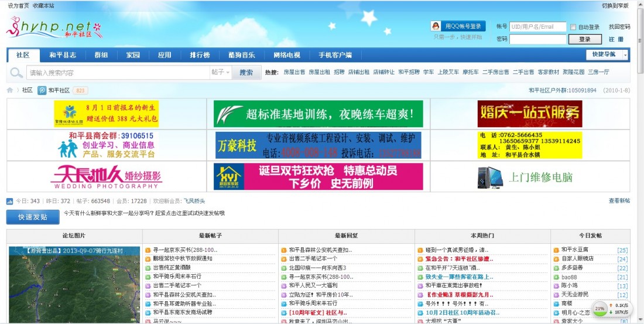Open the 应用 navigation tab
This screenshot has width=644, height=324.
(165, 55)
